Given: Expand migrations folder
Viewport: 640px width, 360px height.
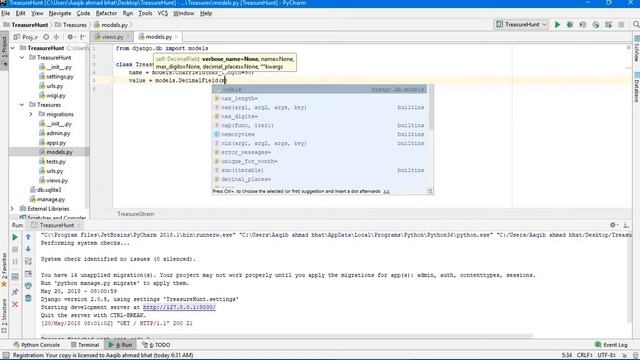Looking at the screenshot, I should tap(31, 114).
